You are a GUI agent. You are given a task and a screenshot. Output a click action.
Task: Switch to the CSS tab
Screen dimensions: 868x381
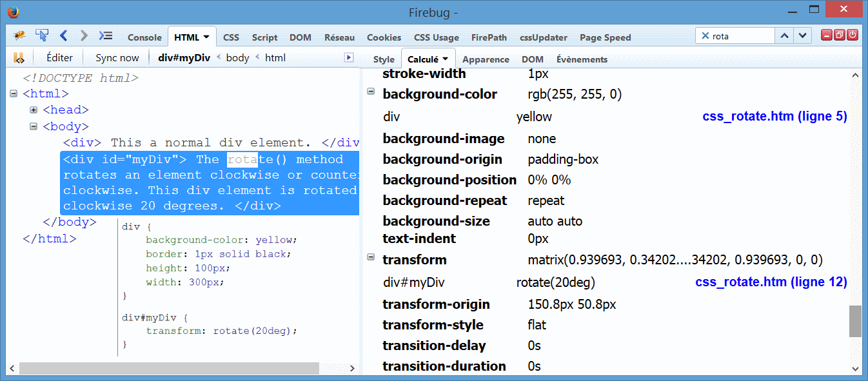click(x=231, y=37)
